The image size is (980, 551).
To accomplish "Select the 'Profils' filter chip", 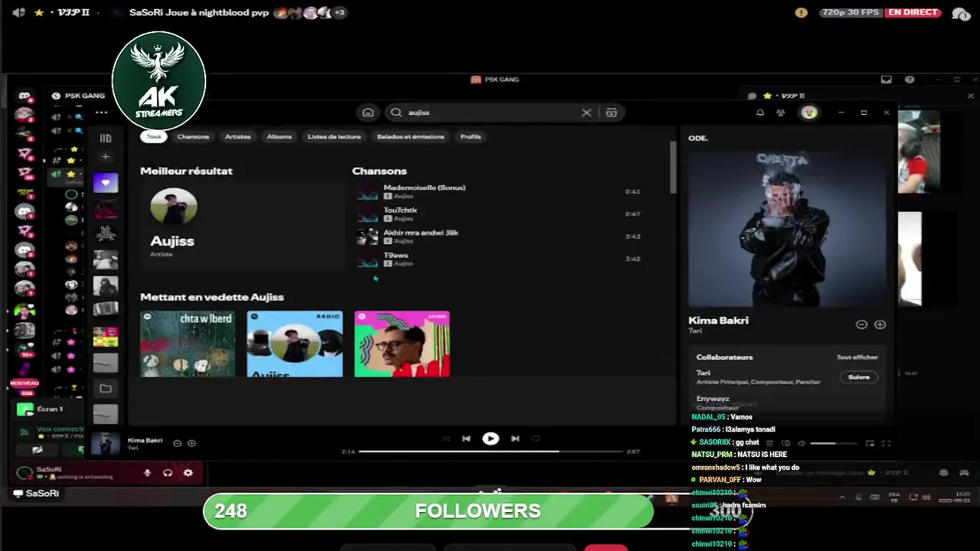I will pos(471,136).
